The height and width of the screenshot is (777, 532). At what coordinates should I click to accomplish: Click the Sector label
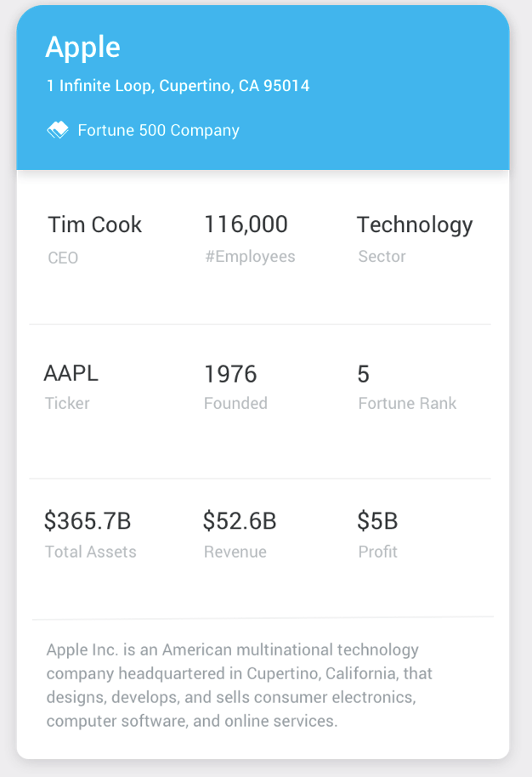pos(382,257)
